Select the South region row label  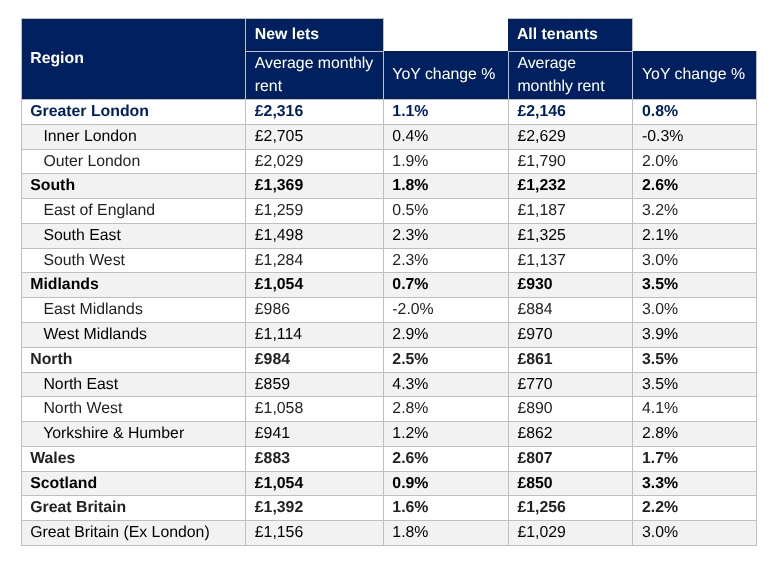pos(53,185)
